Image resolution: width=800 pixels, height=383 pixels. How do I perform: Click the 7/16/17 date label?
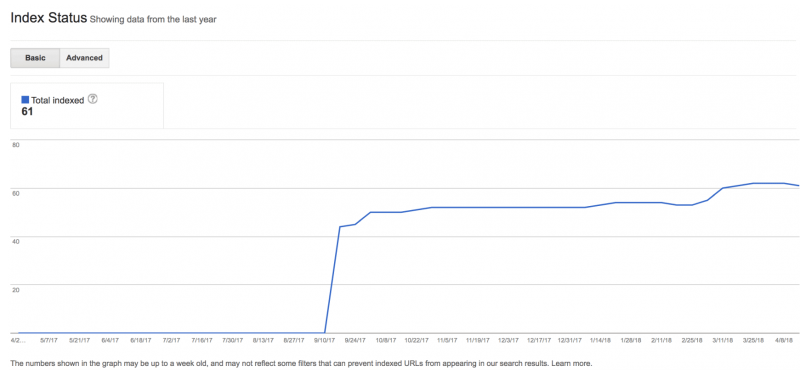(x=202, y=340)
